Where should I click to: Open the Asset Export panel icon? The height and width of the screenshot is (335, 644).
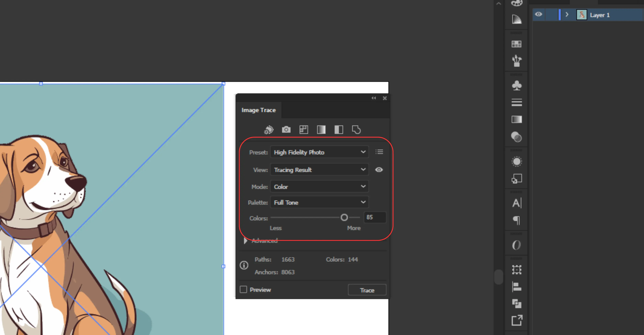coord(517,320)
